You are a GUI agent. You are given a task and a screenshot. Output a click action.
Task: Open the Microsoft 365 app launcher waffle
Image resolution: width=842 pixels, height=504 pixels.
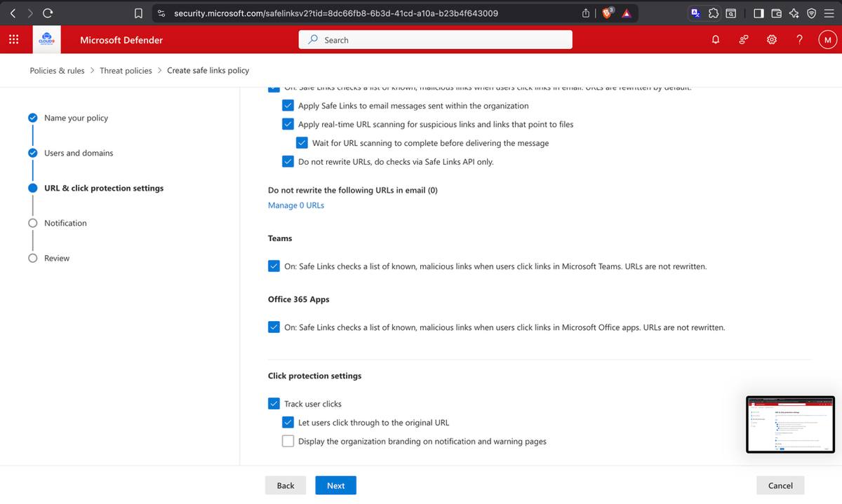(x=13, y=40)
